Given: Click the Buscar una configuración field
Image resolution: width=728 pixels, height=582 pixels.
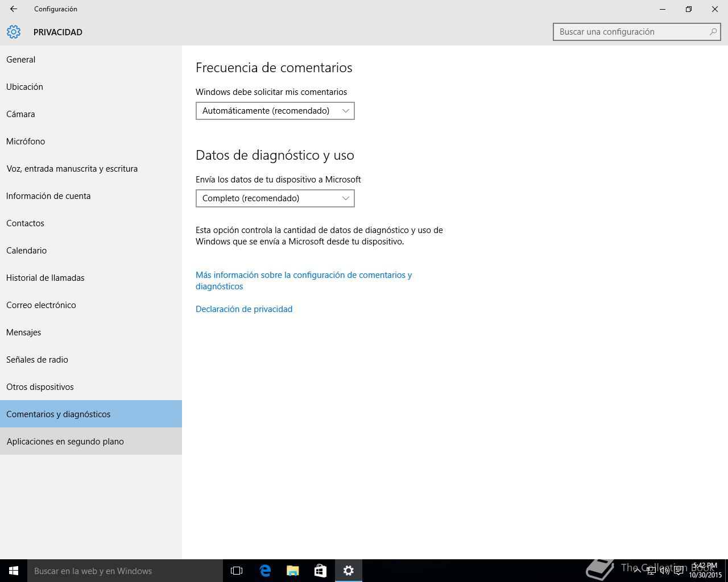Looking at the screenshot, I should tap(637, 32).
